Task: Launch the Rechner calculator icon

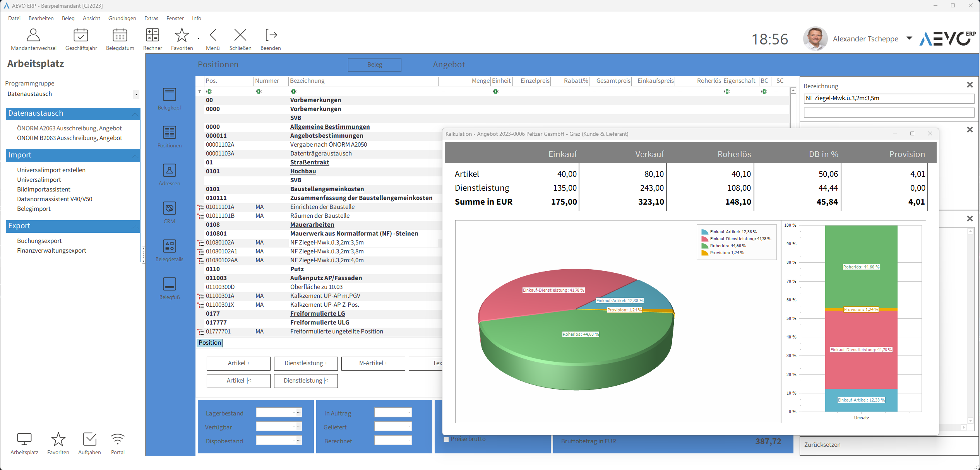Action: [152, 35]
